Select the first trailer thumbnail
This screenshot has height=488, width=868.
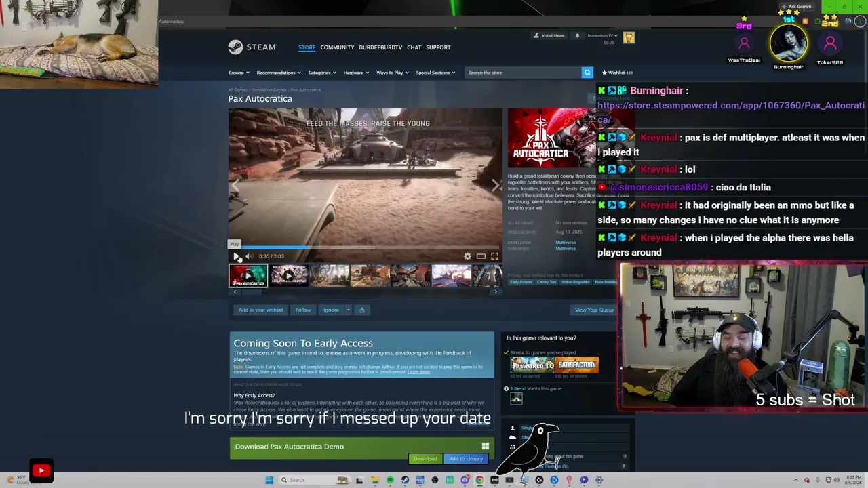click(248, 276)
